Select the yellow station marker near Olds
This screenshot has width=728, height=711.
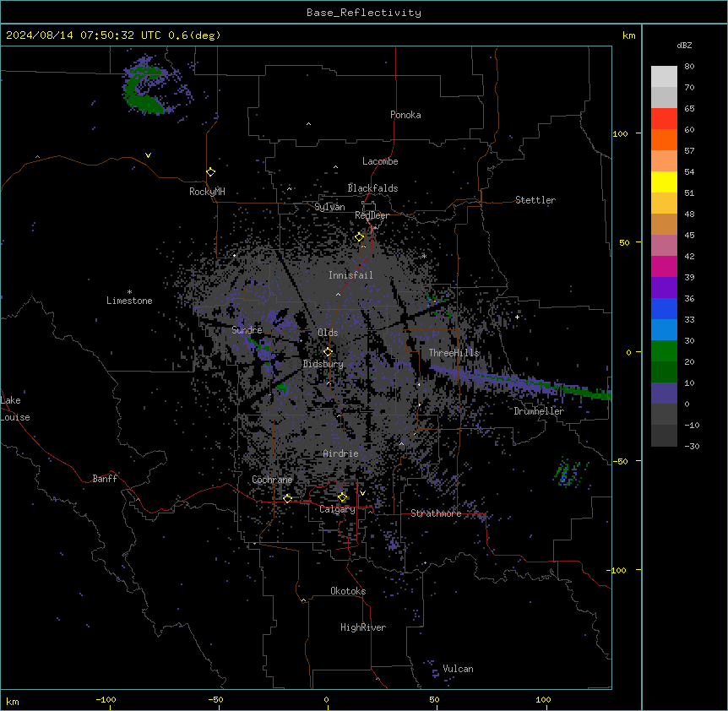(x=328, y=352)
